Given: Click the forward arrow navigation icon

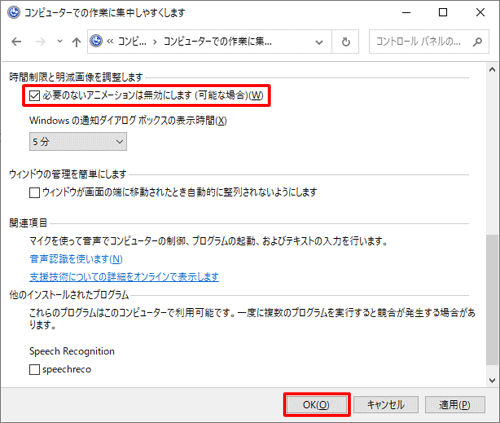Looking at the screenshot, I should pos(40,42).
